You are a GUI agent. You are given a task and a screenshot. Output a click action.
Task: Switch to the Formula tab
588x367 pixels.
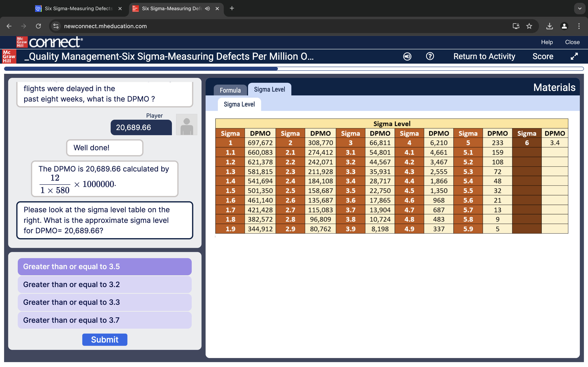click(230, 90)
